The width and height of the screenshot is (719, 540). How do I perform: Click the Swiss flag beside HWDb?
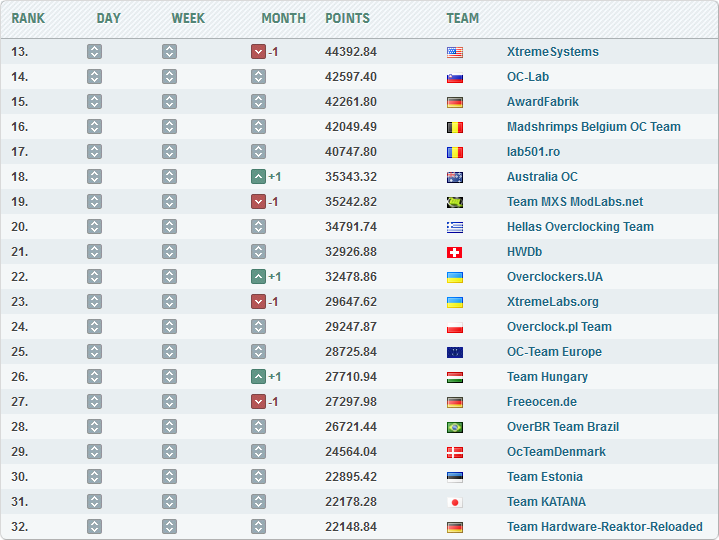(x=455, y=252)
